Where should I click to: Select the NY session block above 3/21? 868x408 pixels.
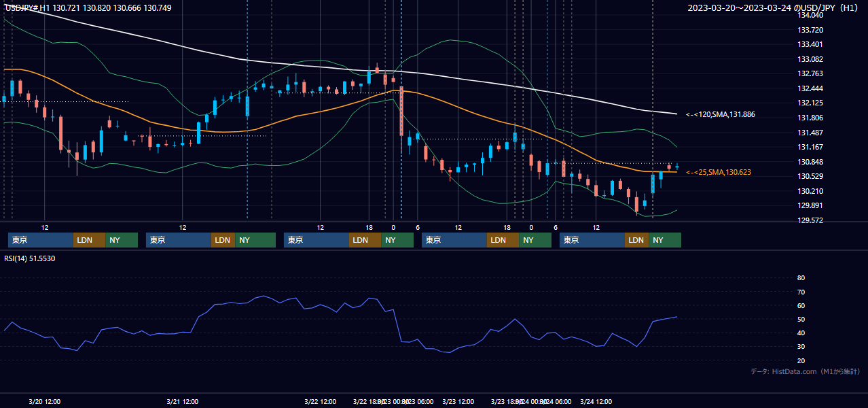pos(255,240)
